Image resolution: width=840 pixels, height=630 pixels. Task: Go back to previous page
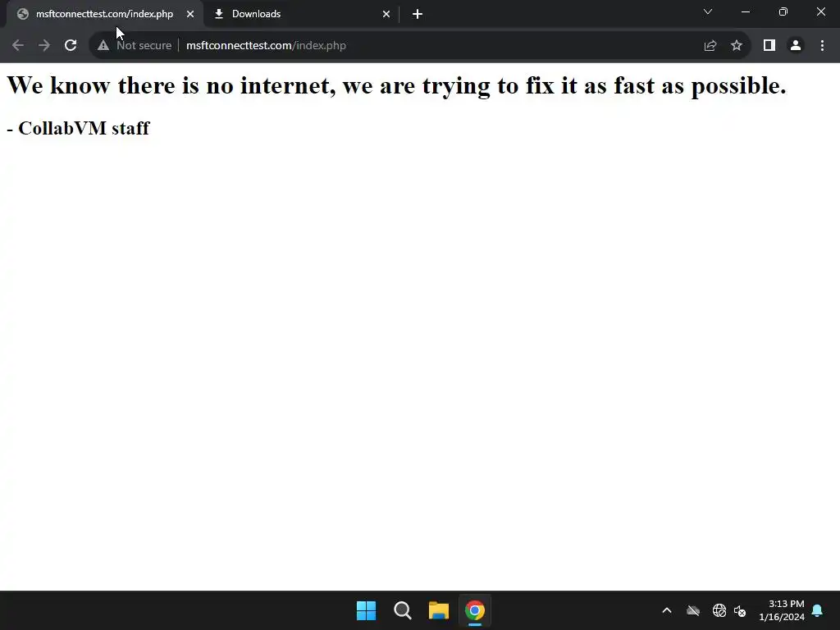(18, 46)
